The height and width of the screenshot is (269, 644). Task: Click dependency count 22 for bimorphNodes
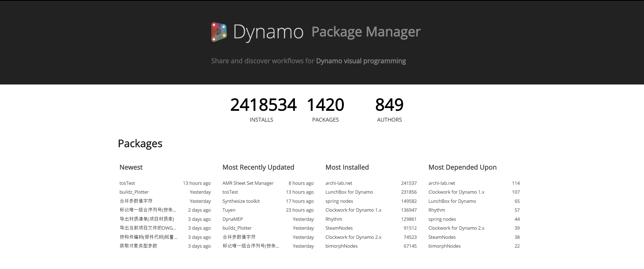517,246
